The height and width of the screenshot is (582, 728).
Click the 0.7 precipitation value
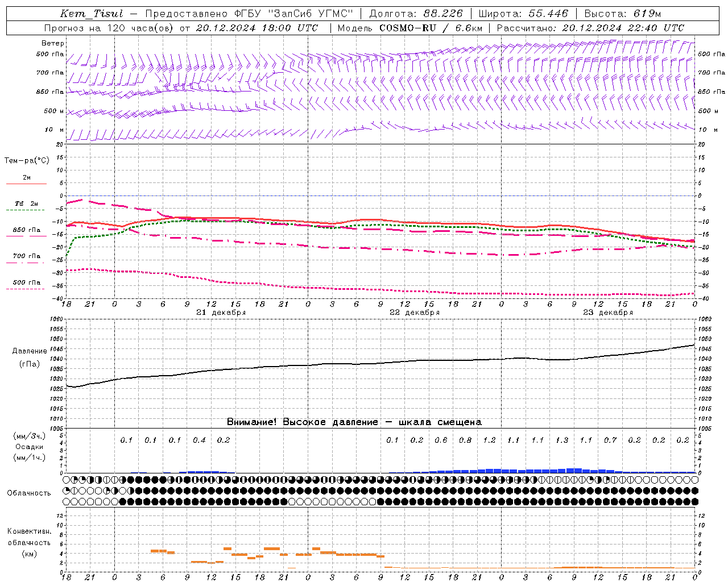point(610,440)
